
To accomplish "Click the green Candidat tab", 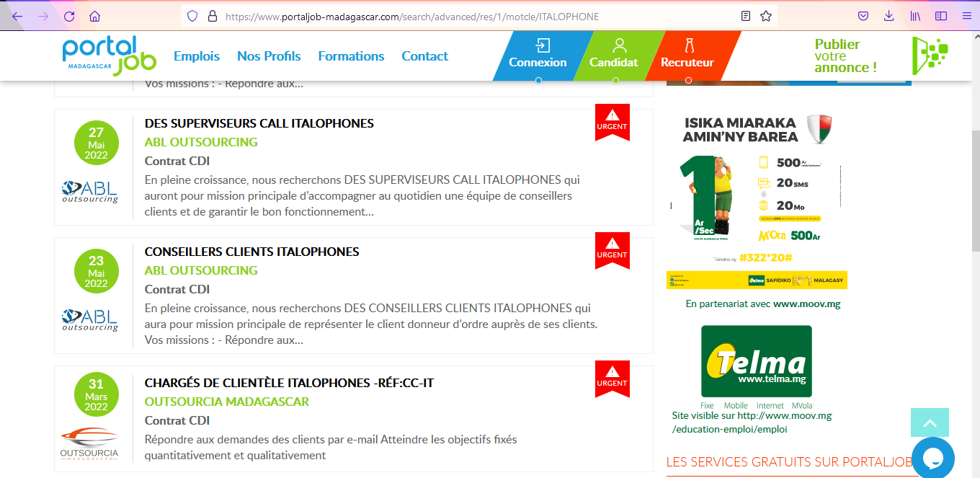I will tap(614, 56).
